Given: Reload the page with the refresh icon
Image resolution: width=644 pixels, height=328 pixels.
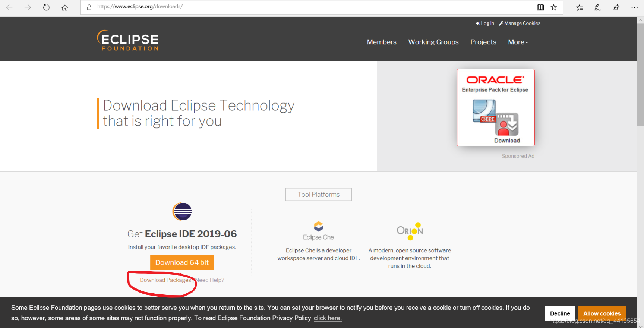Looking at the screenshot, I should tap(46, 7).
